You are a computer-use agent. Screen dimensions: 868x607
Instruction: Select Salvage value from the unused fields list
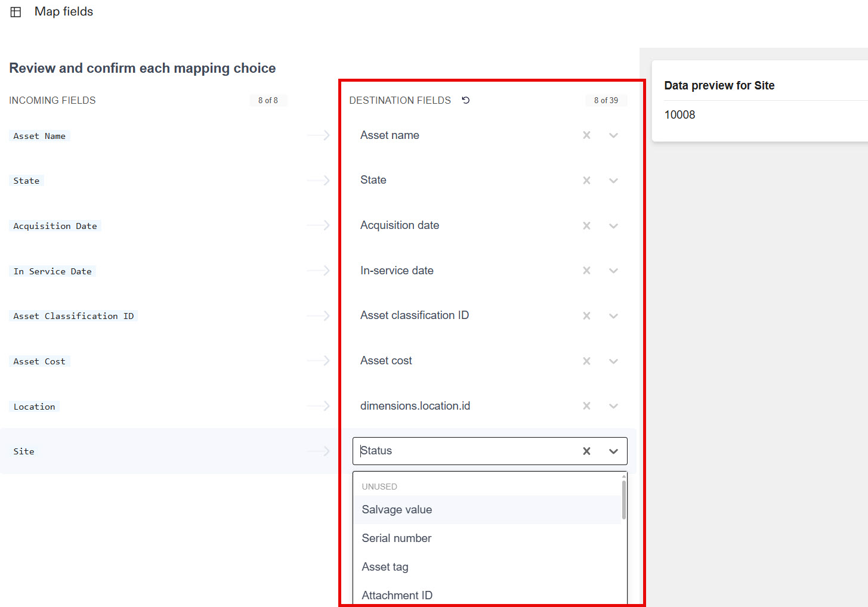tap(397, 510)
